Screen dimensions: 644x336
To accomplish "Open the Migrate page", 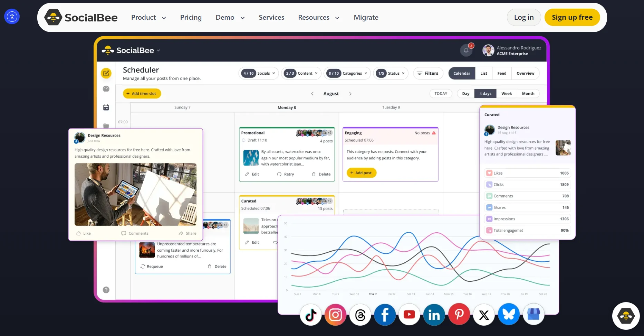I will pyautogui.click(x=366, y=17).
